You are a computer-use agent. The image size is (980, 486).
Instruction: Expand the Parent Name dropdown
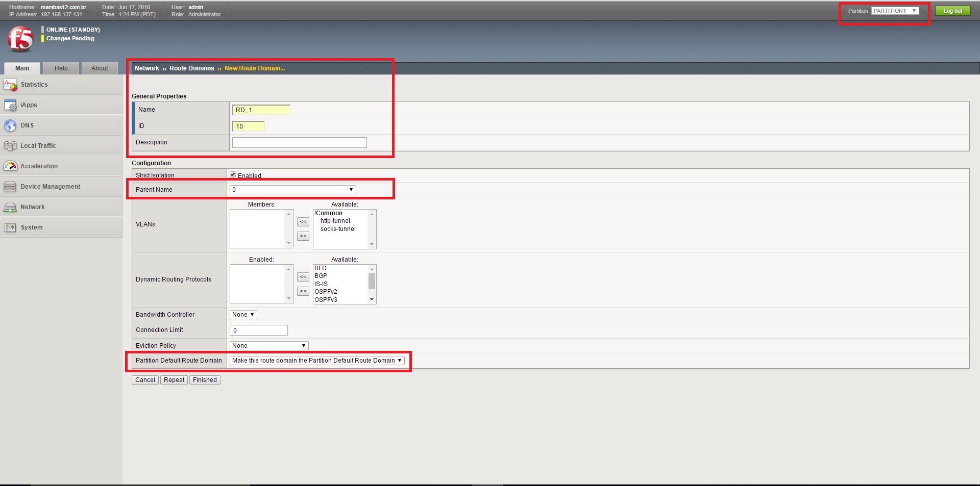coord(292,190)
